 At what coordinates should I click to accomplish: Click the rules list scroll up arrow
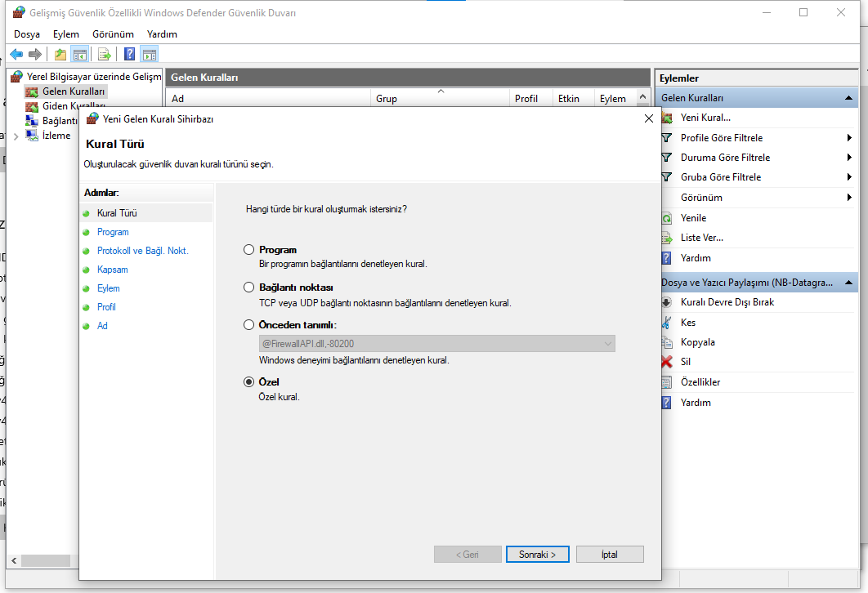642,97
